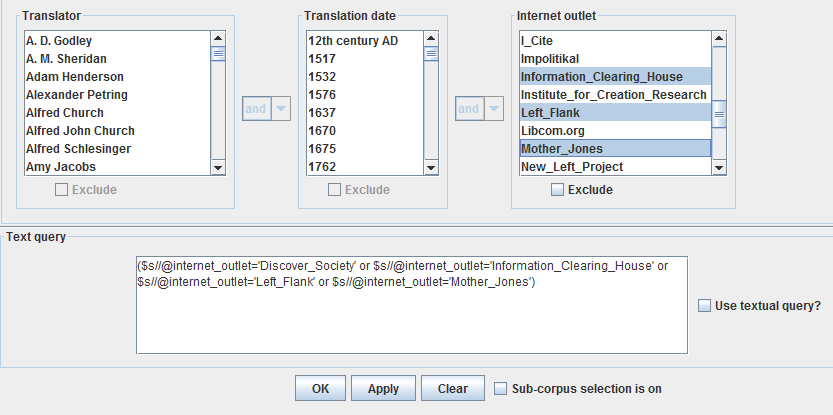The width and height of the screenshot is (833, 415).
Task: Click the Internet outlet scroll-down arrow
Action: pyautogui.click(x=719, y=167)
